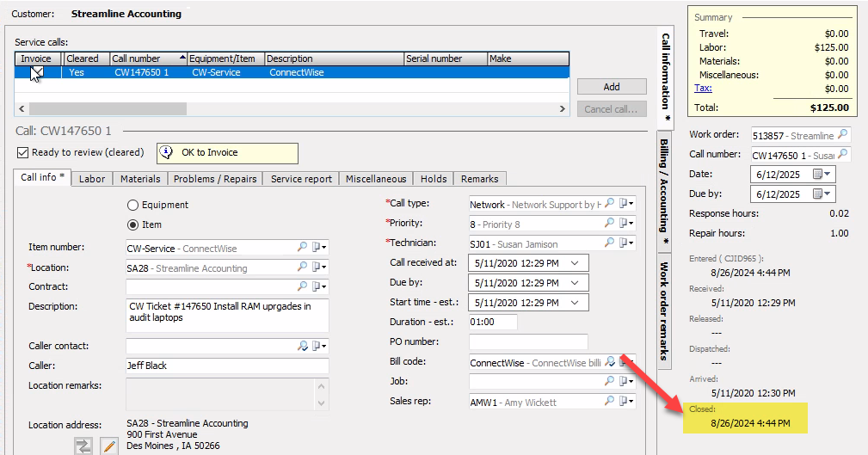Select the Call information vertical tab
Screen dimensions: 868x455
(x=665, y=77)
